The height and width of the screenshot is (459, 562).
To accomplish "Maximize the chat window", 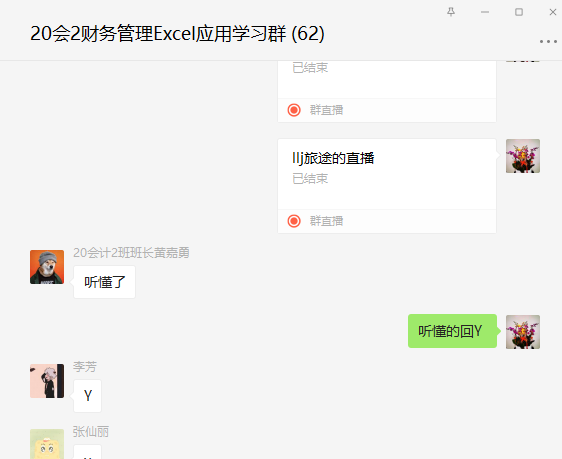I will coord(519,12).
